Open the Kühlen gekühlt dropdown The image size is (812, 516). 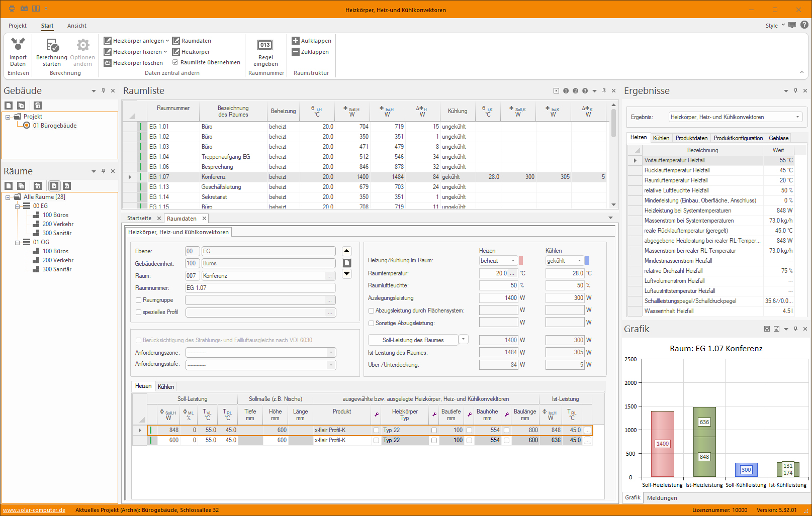[579, 261]
